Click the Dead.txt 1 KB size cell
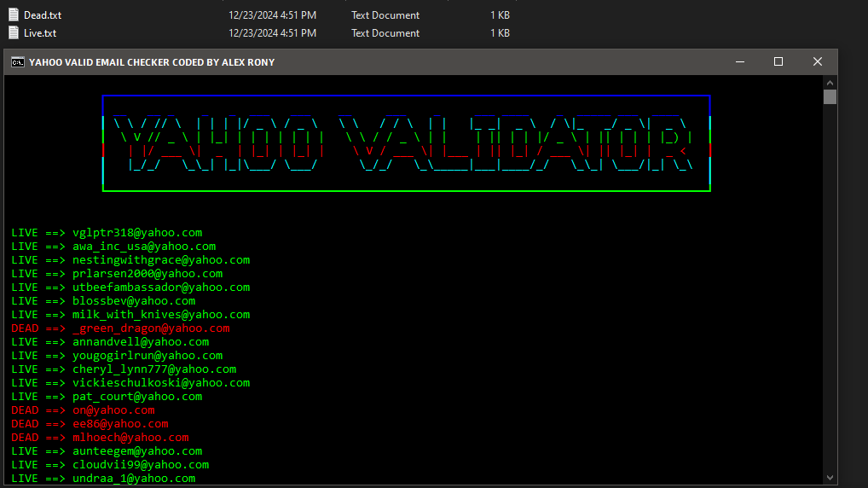868x488 pixels. click(500, 15)
